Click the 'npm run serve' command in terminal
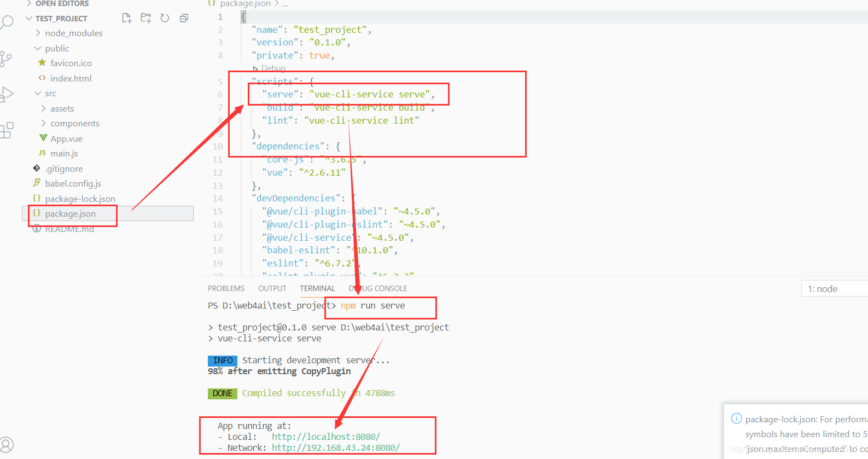This screenshot has width=868, height=459. [372, 305]
